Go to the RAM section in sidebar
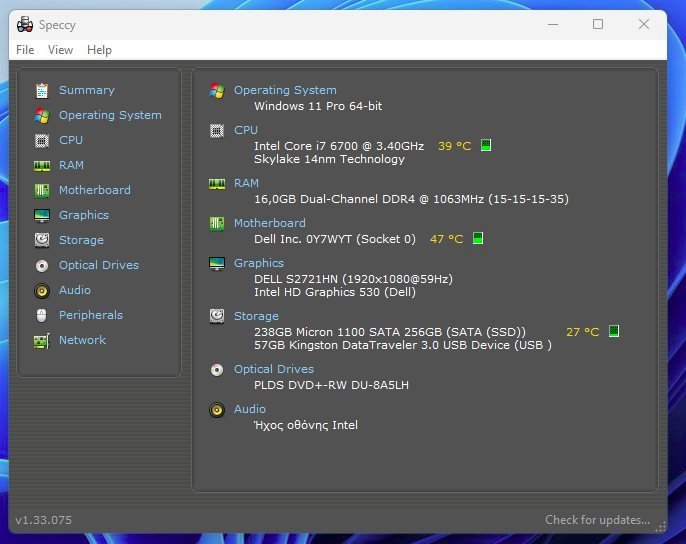 click(x=71, y=165)
